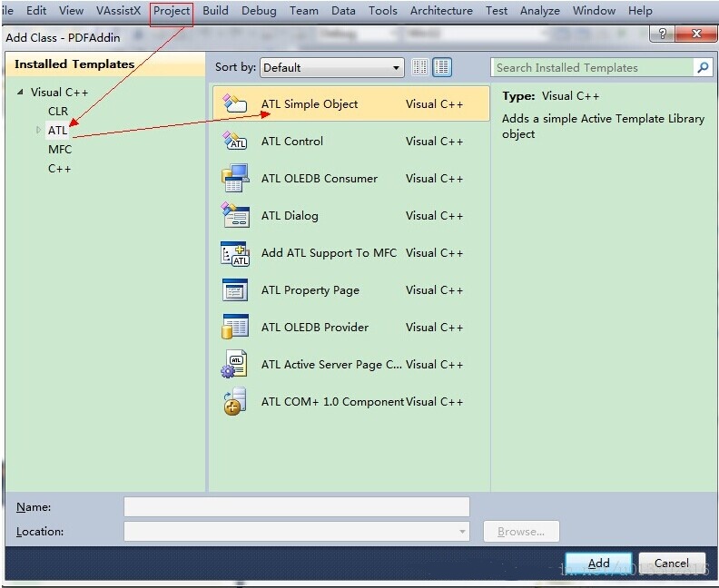The image size is (719, 588).
Task: Click the Add ATL Support To MFC icon
Action: [235, 253]
